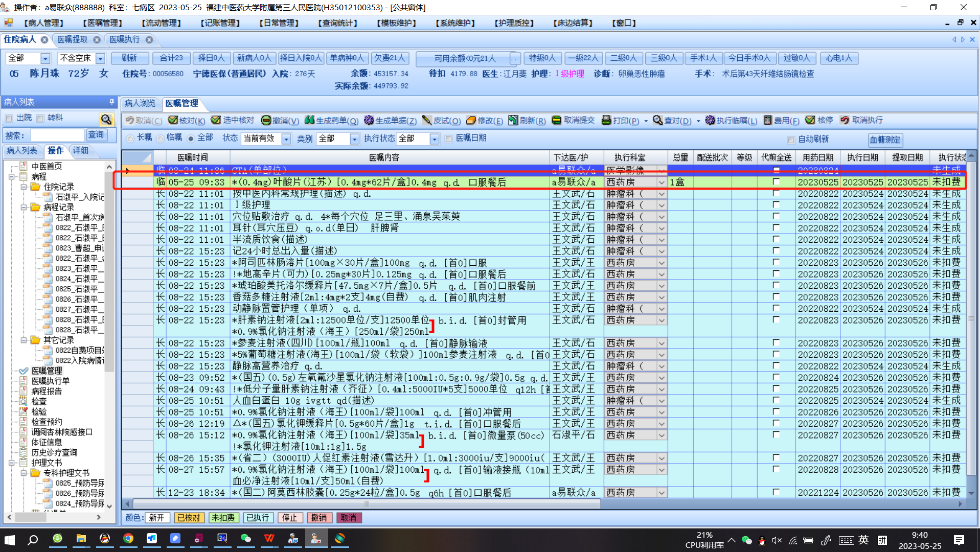Open the 状态 当前有效 dropdown
The height and width of the screenshot is (552, 980).
tap(286, 139)
